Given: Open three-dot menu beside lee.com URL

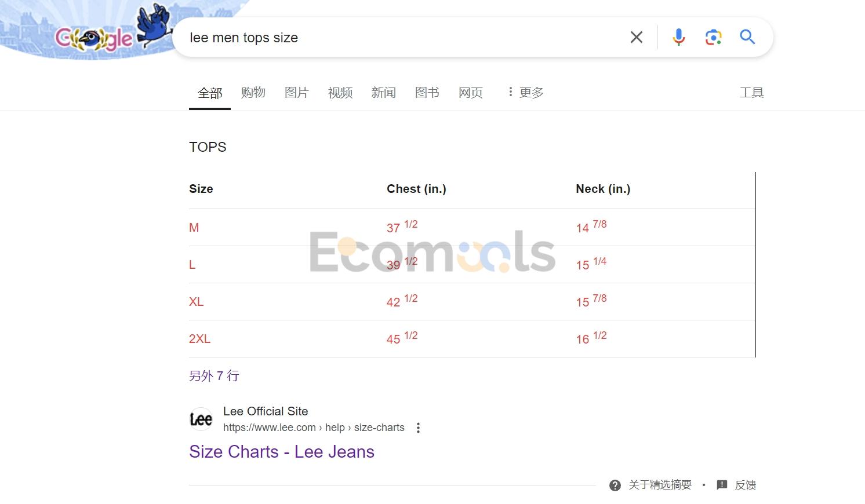Looking at the screenshot, I should click(x=418, y=428).
